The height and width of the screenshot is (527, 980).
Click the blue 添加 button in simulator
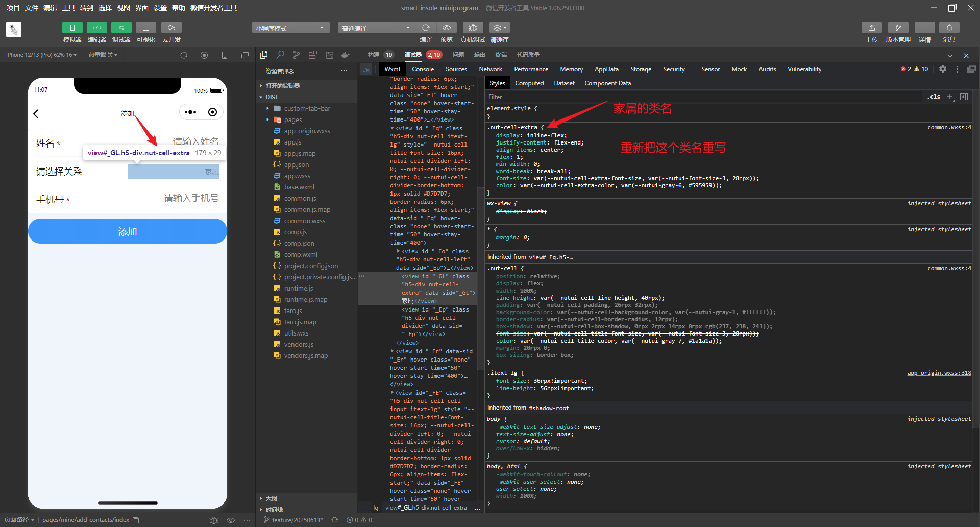click(128, 231)
